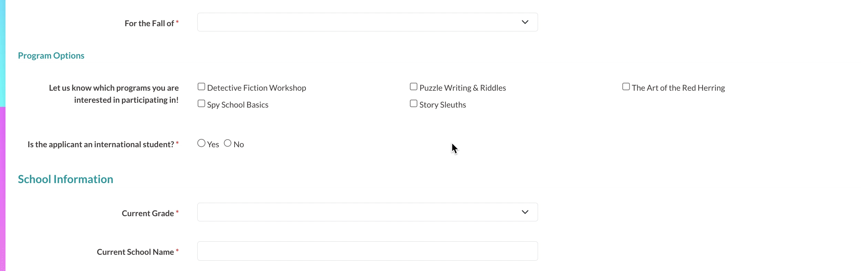868x271 pixels.
Task: Tick the Puzzle Writing & Riddles checkbox
Action: [414, 87]
